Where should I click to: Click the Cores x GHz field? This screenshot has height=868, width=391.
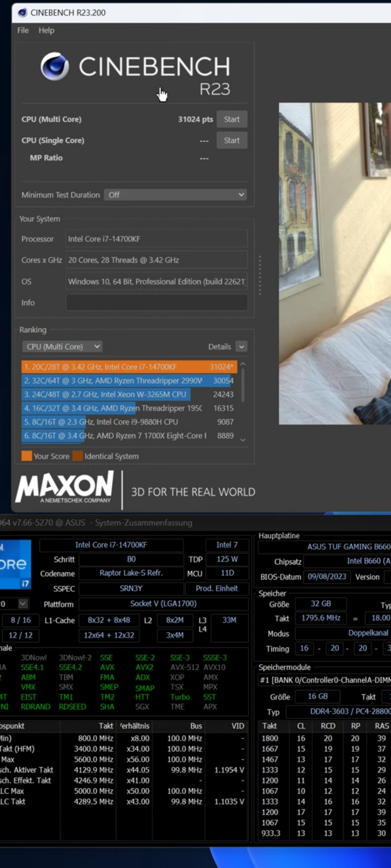pyautogui.click(x=156, y=260)
